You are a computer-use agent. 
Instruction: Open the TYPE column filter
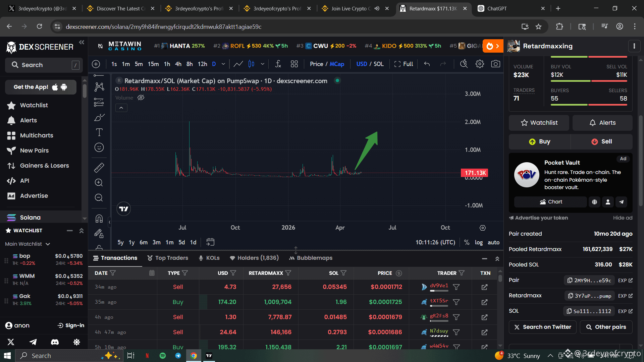pyautogui.click(x=185, y=273)
